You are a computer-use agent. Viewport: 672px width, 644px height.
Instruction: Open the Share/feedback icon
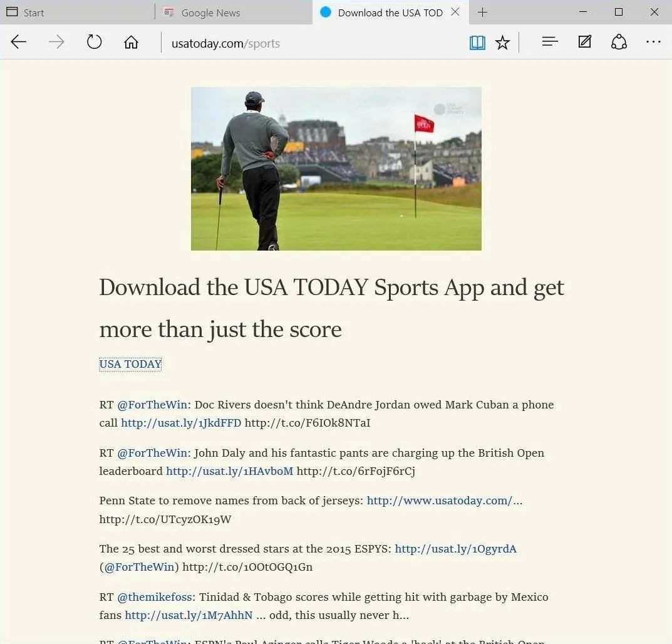pyautogui.click(x=619, y=42)
